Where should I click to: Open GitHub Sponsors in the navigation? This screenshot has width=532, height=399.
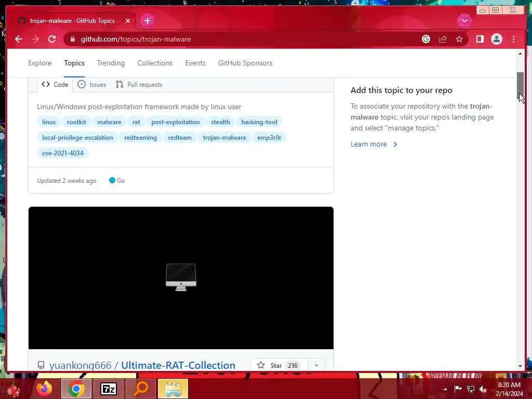point(245,63)
